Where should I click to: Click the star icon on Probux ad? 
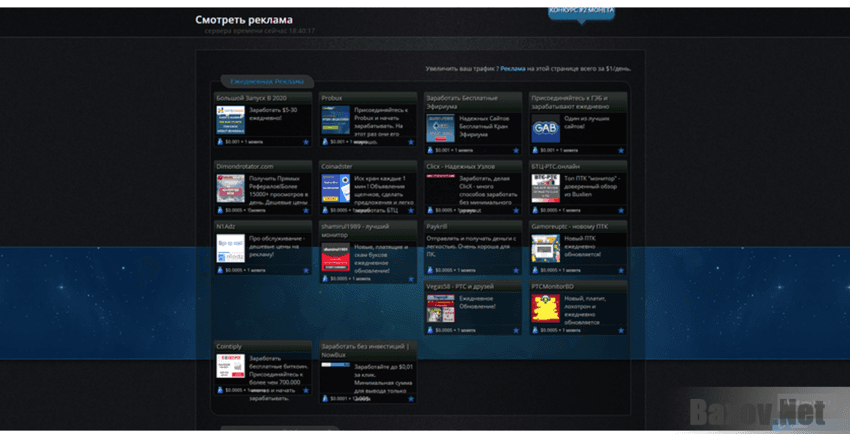411,150
